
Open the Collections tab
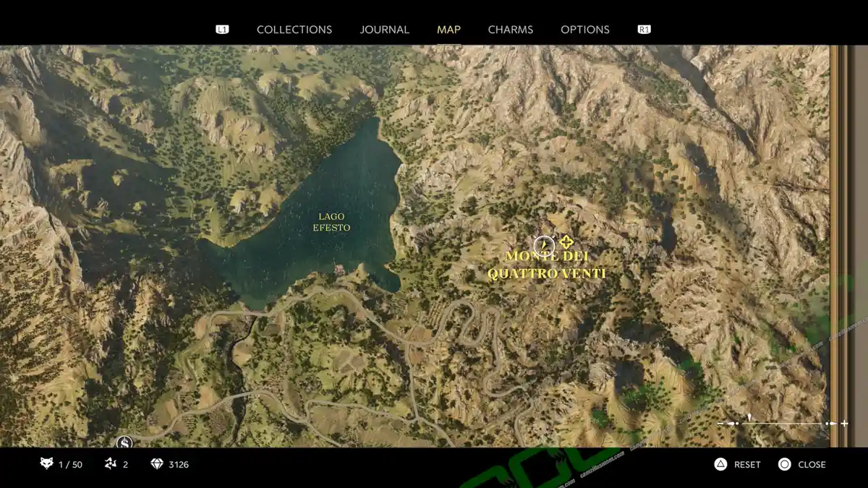(x=294, y=30)
